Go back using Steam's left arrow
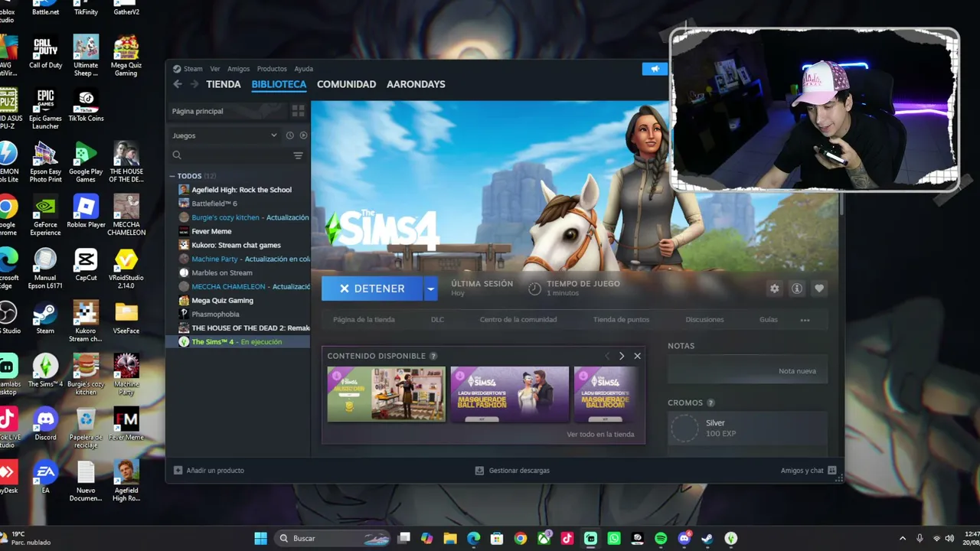Viewport: 980px width, 551px height. pos(178,84)
